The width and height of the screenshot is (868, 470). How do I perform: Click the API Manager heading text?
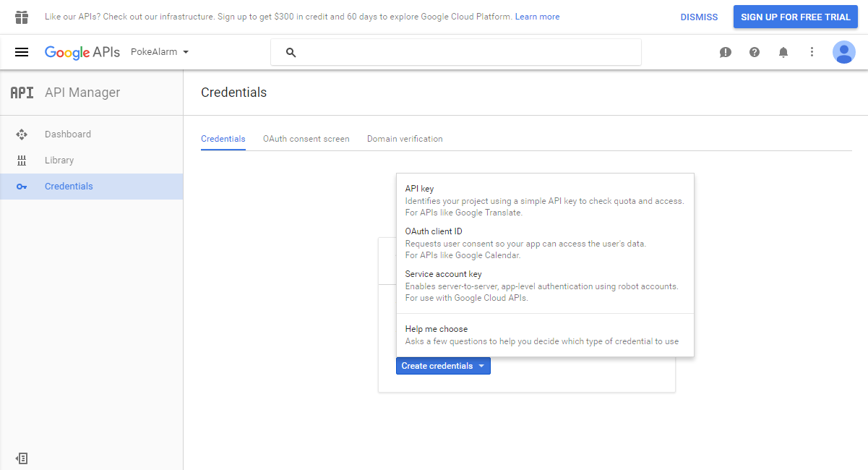[82, 93]
